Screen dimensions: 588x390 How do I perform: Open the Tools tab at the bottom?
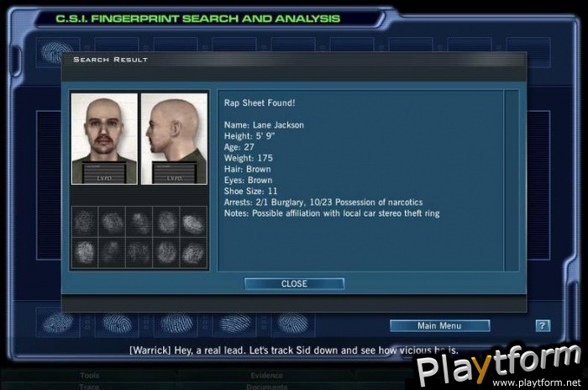click(90, 375)
